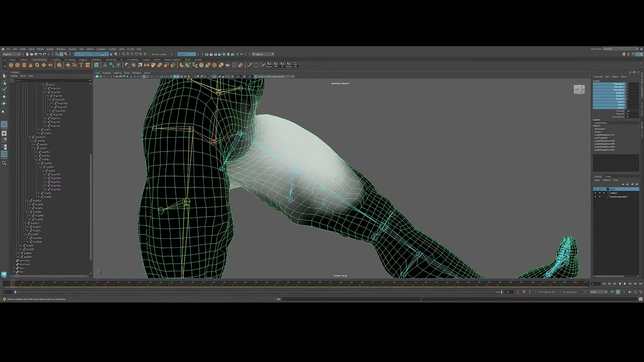Image resolution: width=644 pixels, height=362 pixels.
Task: Activate the Rotate tool in toolbox
Action: coord(4,103)
